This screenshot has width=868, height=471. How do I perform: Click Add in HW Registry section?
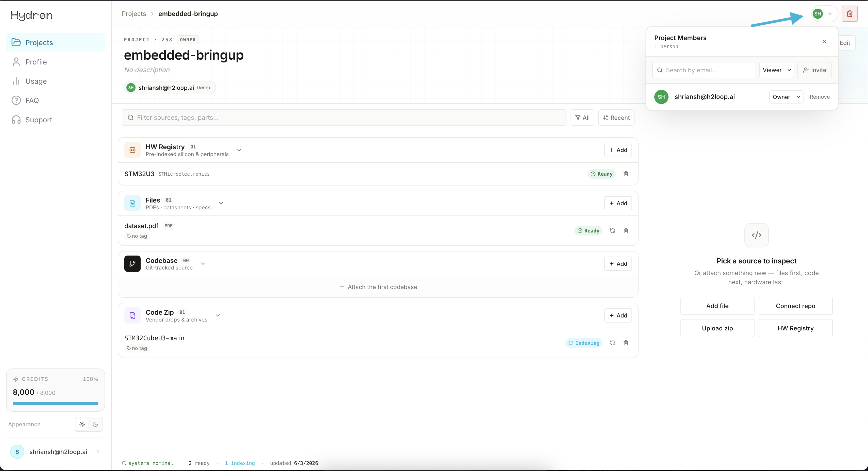tap(618, 150)
